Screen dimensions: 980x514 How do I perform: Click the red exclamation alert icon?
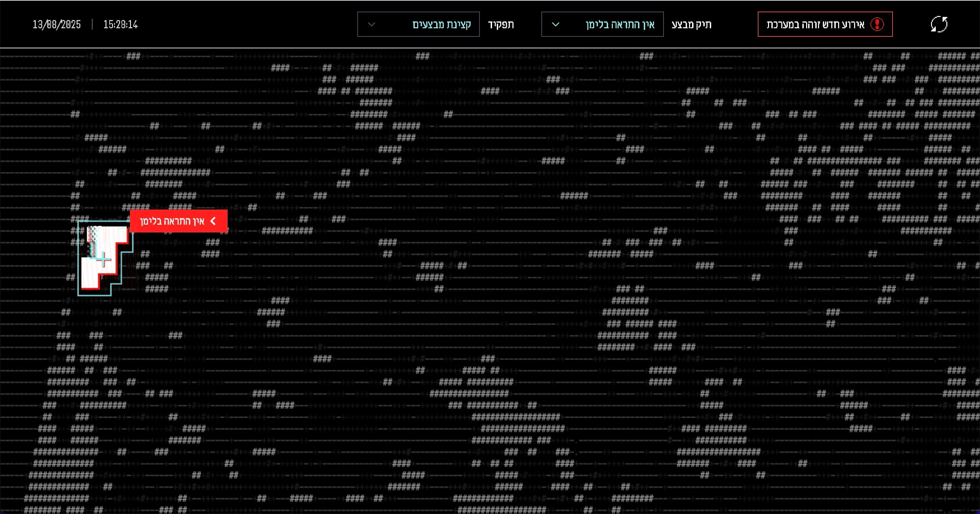877,25
